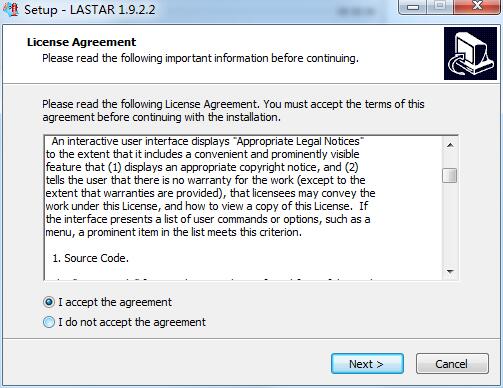Close the LASTAR Setup window
This screenshot has width=503, height=388.
point(477,7)
